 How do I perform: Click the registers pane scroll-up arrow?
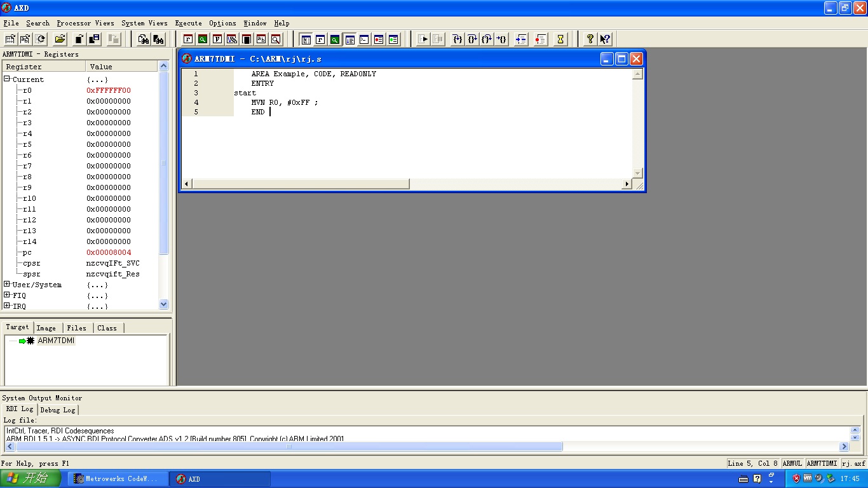tap(164, 65)
